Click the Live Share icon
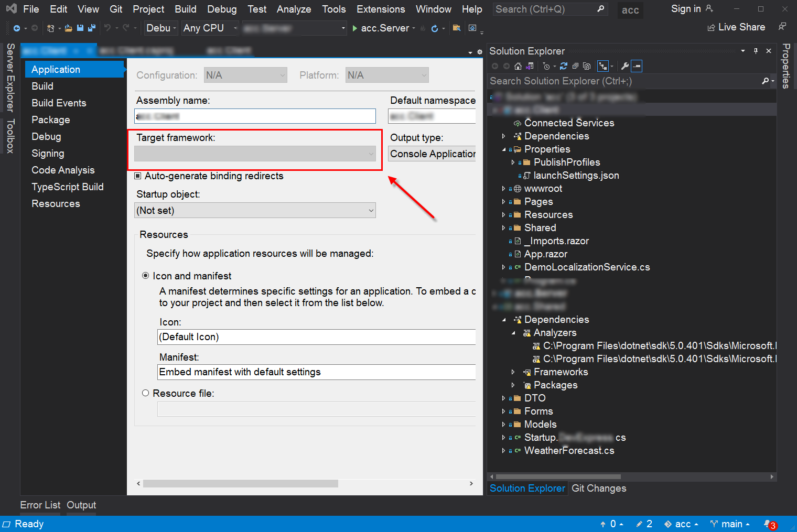The width and height of the screenshot is (797, 532). [711, 27]
